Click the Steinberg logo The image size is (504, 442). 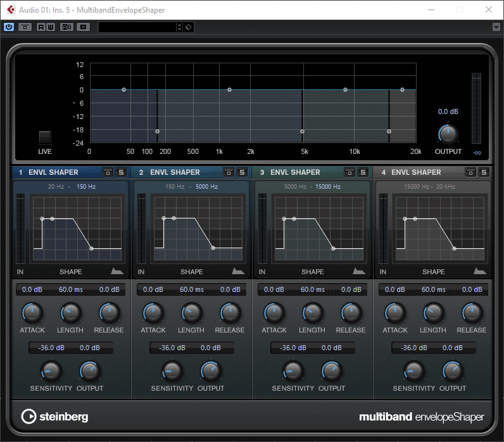[x=54, y=417]
